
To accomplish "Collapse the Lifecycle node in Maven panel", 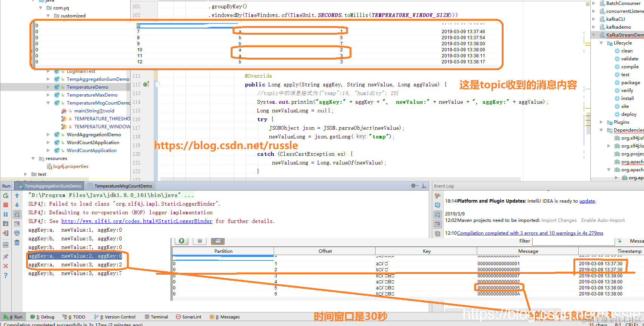I will coord(601,43).
